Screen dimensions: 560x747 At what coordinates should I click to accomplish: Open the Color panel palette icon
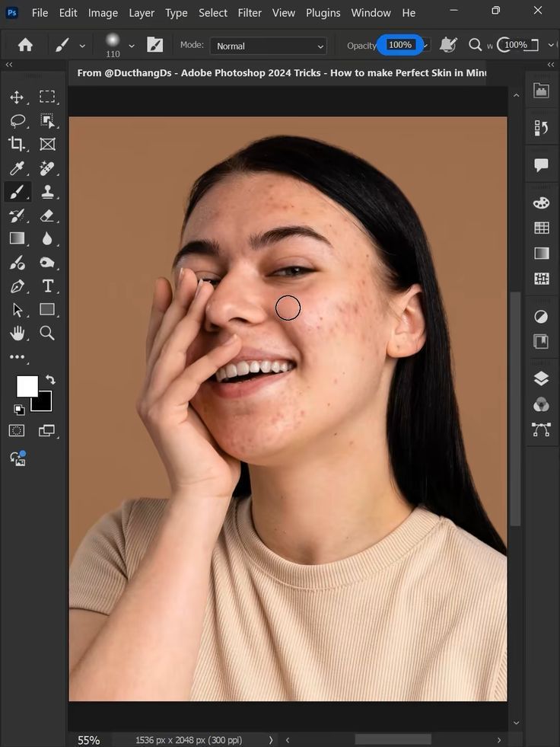pos(542,203)
